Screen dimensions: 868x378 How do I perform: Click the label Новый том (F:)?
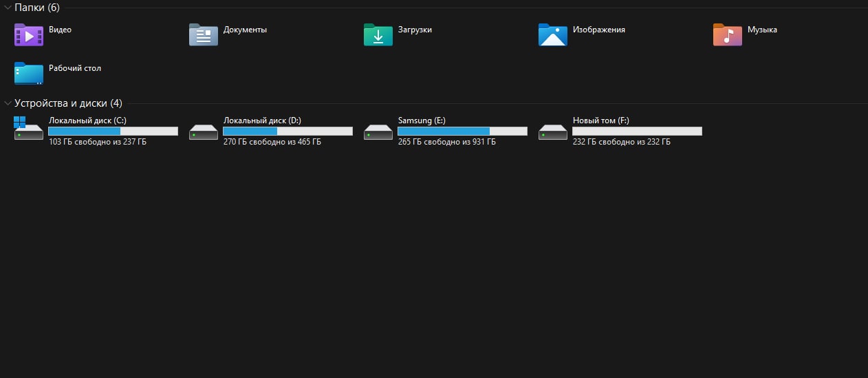(x=601, y=120)
